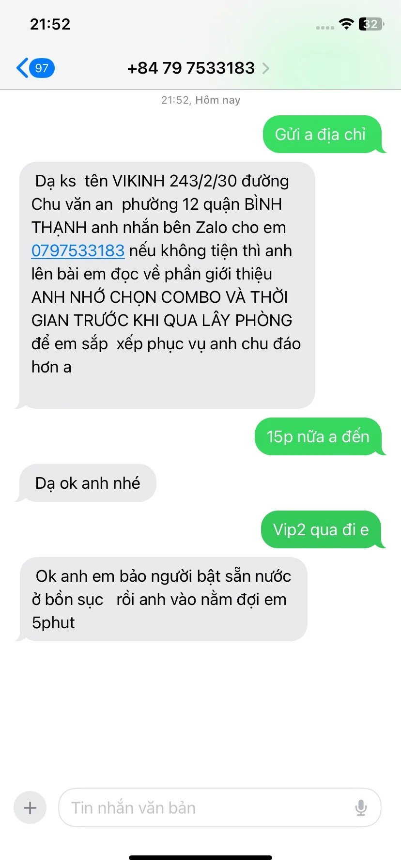
Task: Tap the Wi-Fi status icon
Action: point(346,24)
